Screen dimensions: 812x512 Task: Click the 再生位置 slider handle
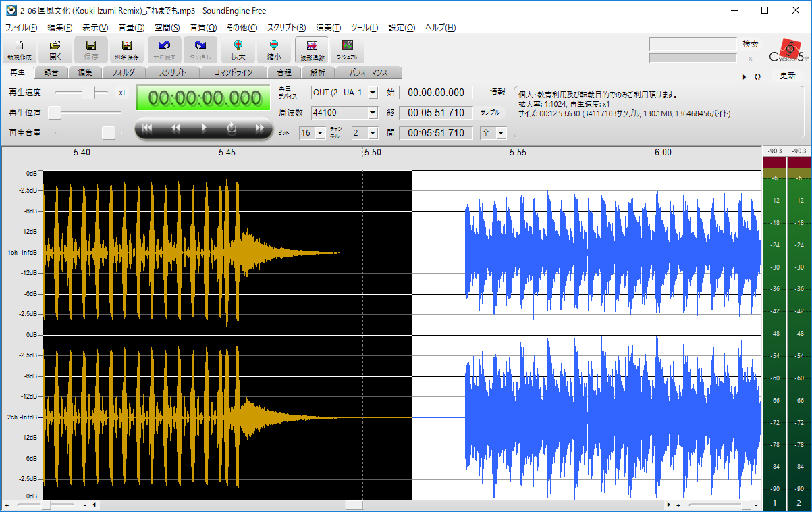click(x=55, y=113)
